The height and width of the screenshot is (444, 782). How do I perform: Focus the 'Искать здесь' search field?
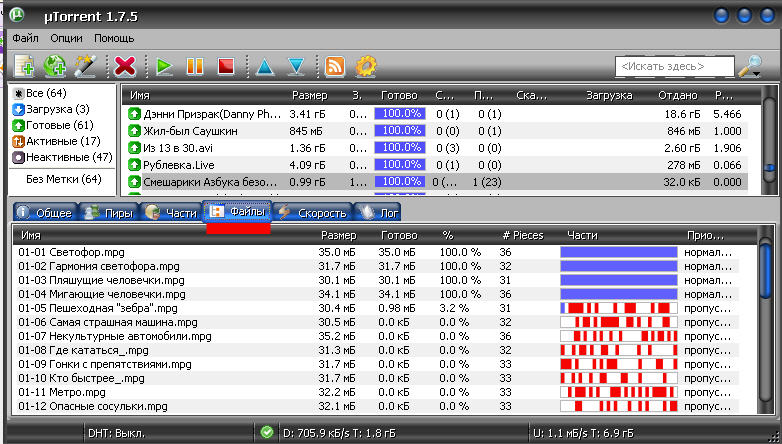point(675,66)
